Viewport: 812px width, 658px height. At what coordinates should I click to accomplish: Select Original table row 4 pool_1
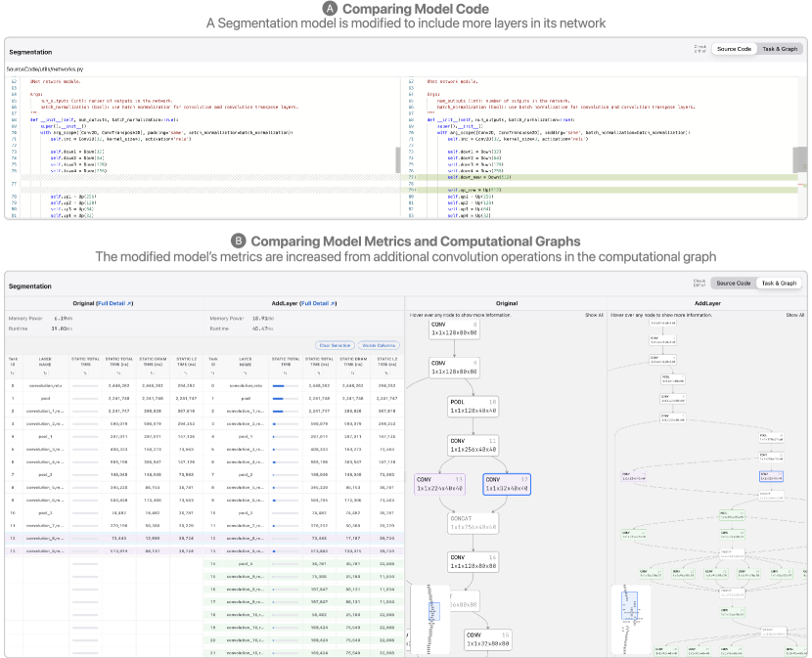point(105,436)
